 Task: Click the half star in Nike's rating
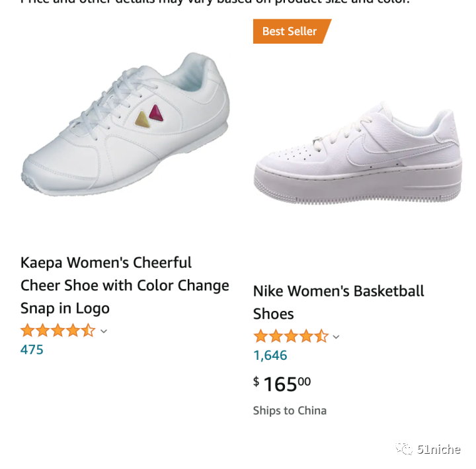(x=322, y=336)
